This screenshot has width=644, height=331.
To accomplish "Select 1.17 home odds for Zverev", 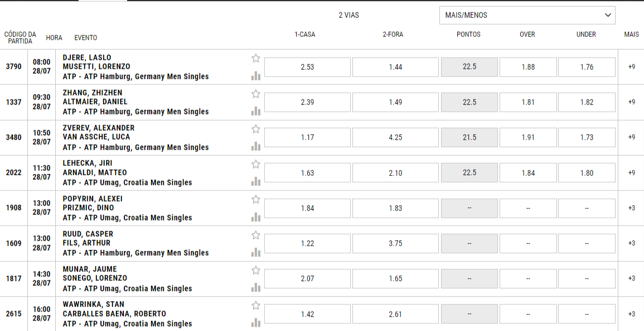I will click(308, 137).
